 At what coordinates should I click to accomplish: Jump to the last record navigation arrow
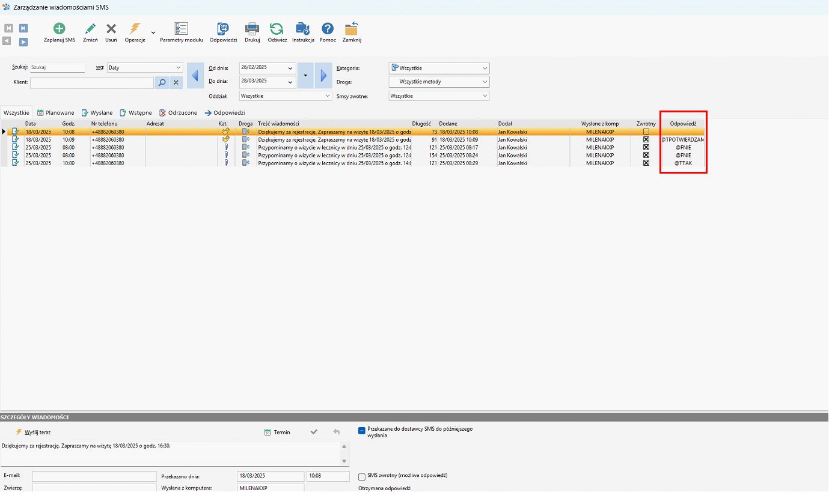pos(23,28)
